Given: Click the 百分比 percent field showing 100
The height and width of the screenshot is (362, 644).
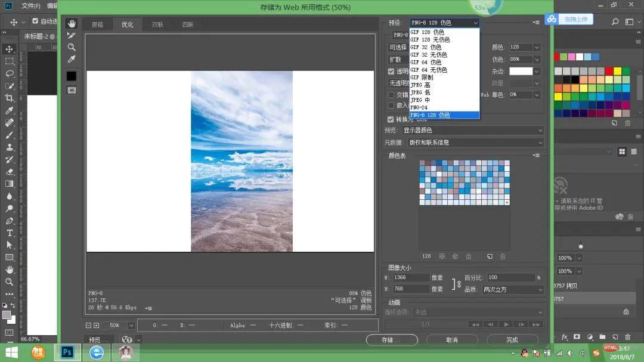Looking at the screenshot, I should pos(511,277).
